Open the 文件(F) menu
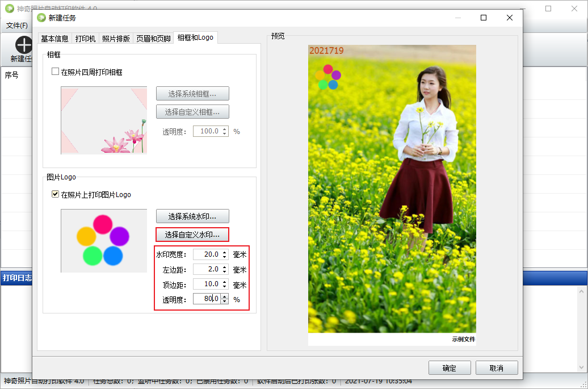This screenshot has width=588, height=389. (x=17, y=26)
